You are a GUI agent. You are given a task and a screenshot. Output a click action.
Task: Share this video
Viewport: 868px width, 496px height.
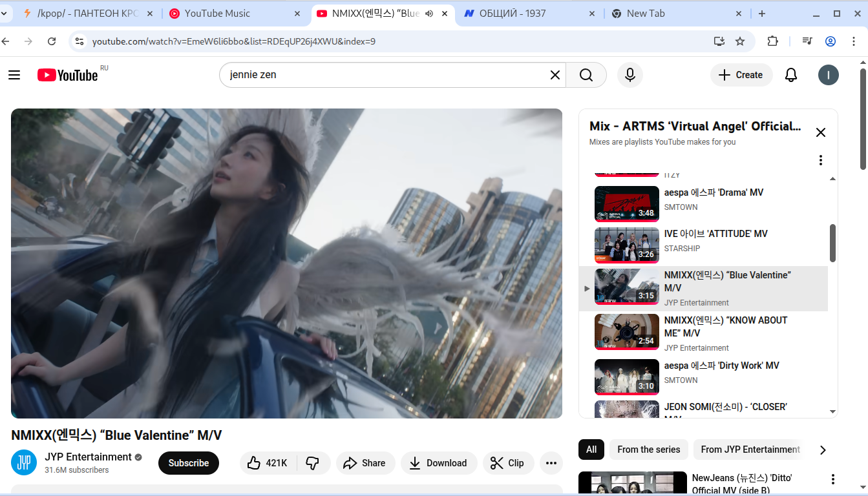(x=365, y=463)
